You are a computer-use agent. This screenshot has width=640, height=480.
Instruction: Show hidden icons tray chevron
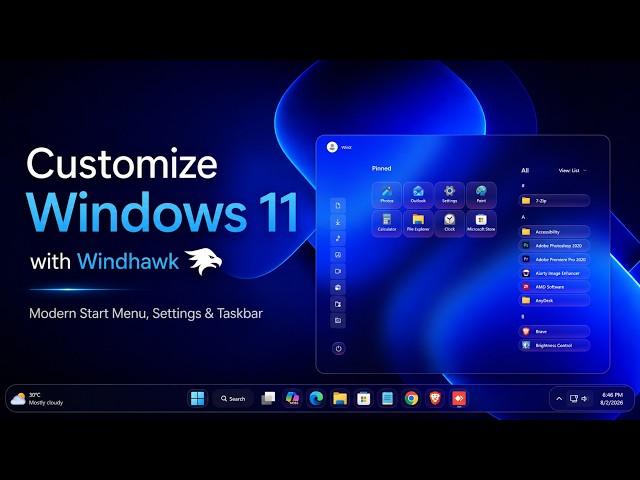[559, 399]
